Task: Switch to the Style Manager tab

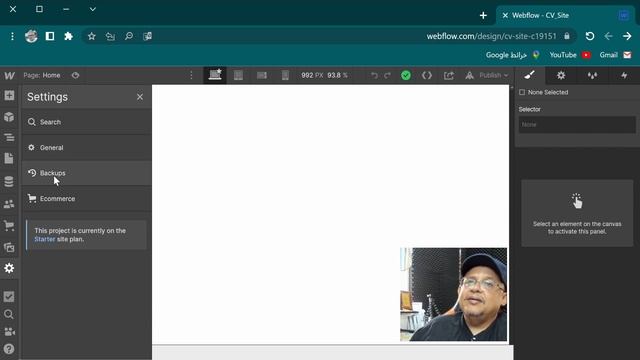Action: pyautogui.click(x=592, y=75)
